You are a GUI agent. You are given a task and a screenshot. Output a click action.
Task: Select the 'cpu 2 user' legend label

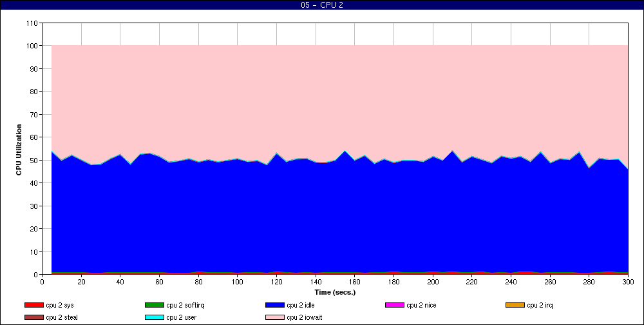pos(182,317)
